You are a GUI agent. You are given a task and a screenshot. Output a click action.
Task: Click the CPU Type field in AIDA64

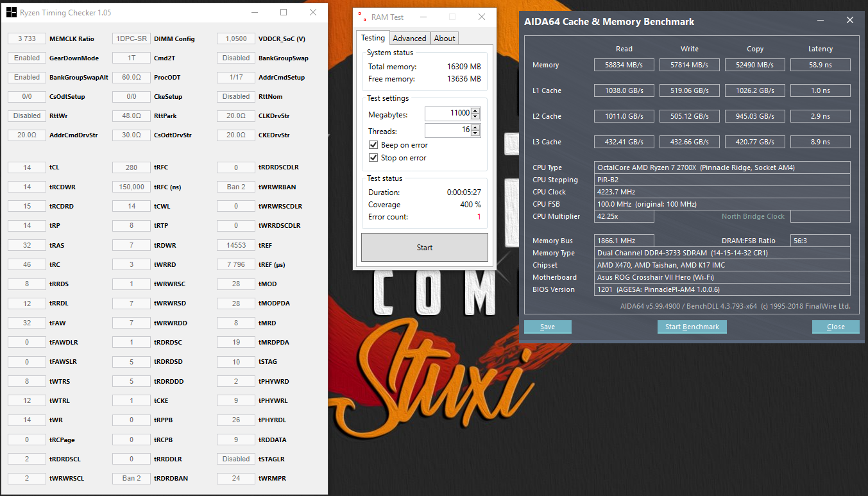[x=722, y=167]
